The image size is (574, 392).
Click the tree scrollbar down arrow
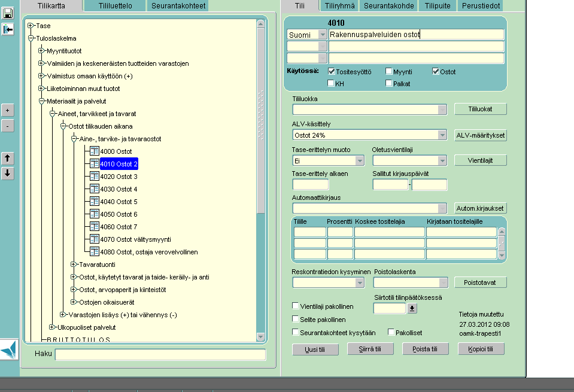260,337
